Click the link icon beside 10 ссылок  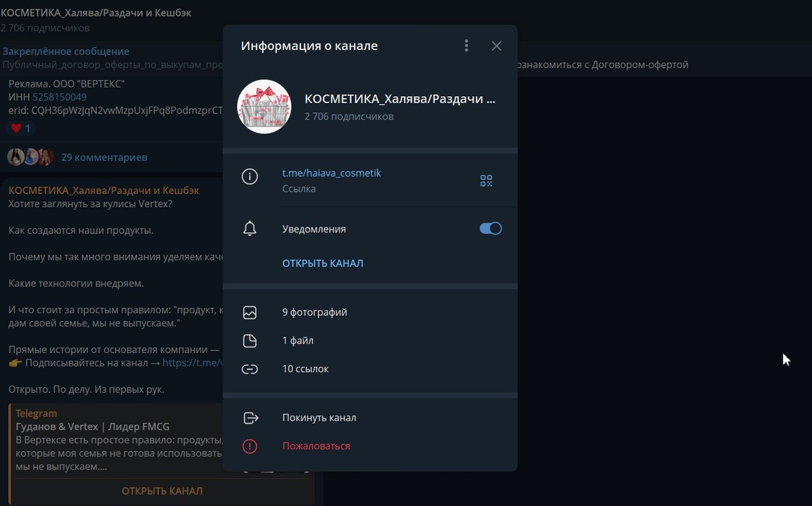(250, 369)
